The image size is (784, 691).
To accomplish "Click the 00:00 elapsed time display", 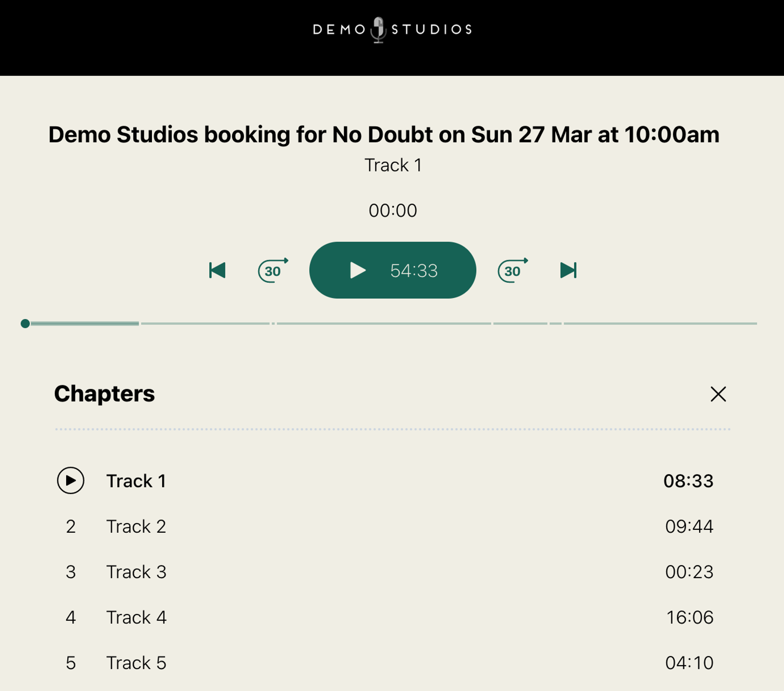I will 392,211.
